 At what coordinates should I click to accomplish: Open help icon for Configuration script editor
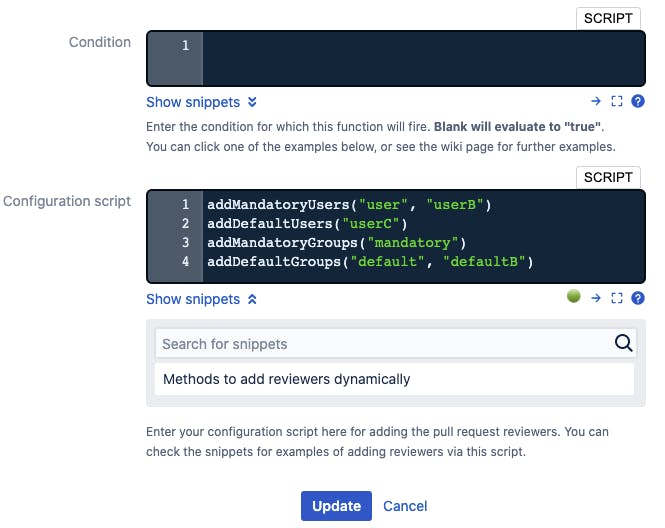tap(638, 298)
